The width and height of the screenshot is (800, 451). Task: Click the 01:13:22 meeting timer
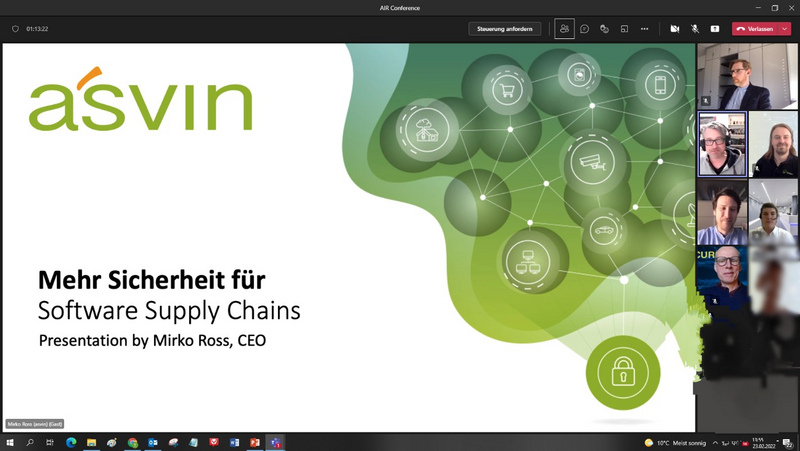37,29
